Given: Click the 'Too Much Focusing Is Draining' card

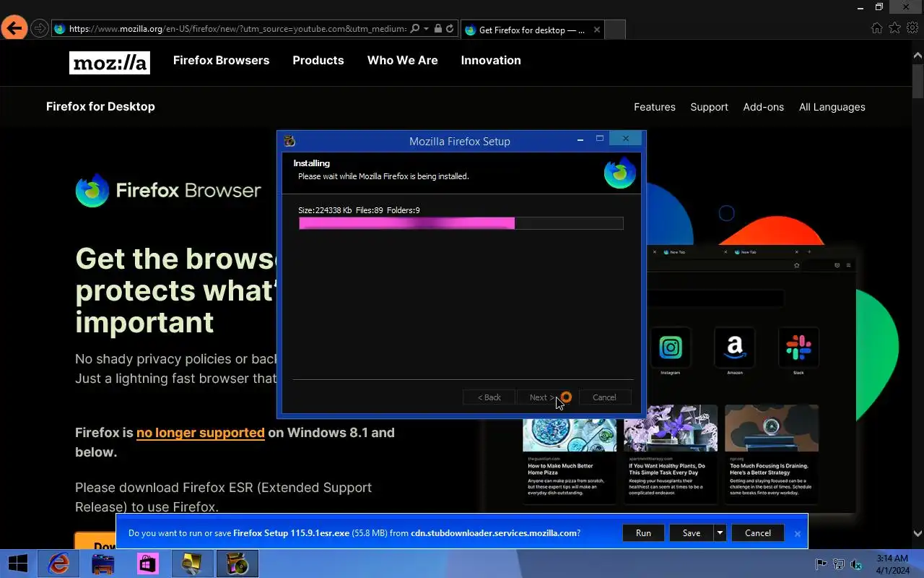Looking at the screenshot, I should click(772, 454).
